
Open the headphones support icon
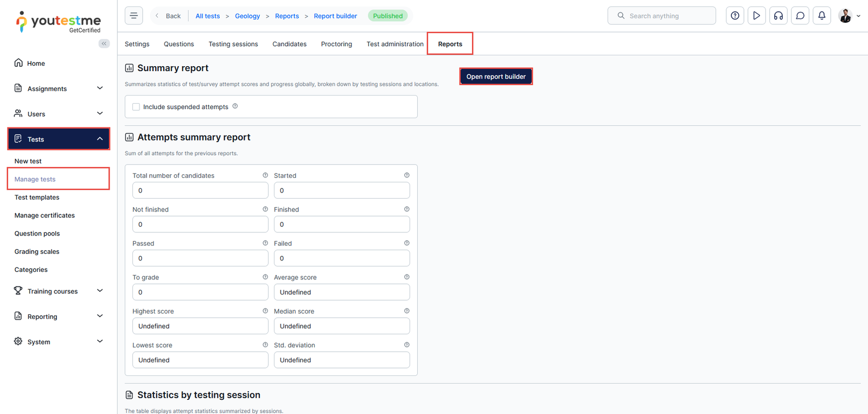coord(778,16)
